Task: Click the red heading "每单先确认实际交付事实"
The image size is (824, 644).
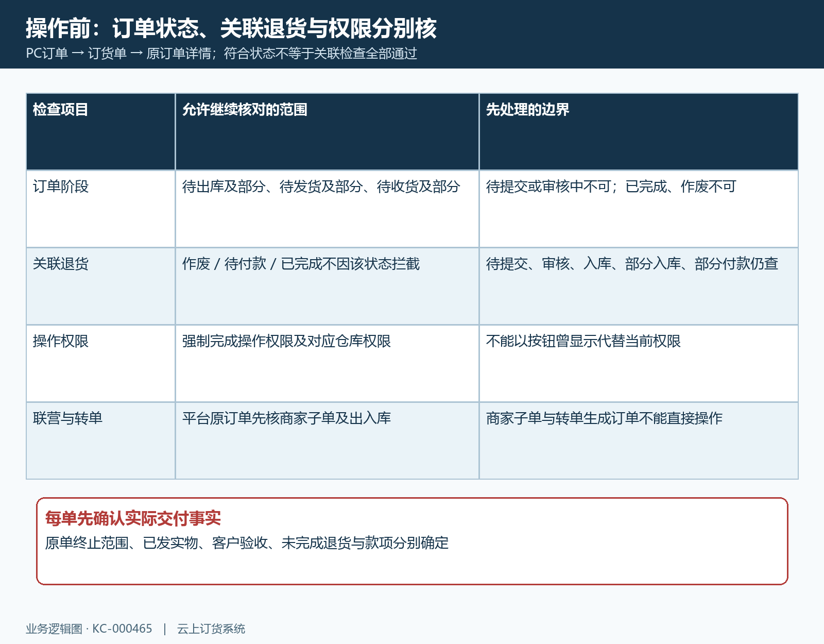Action: click(x=133, y=518)
